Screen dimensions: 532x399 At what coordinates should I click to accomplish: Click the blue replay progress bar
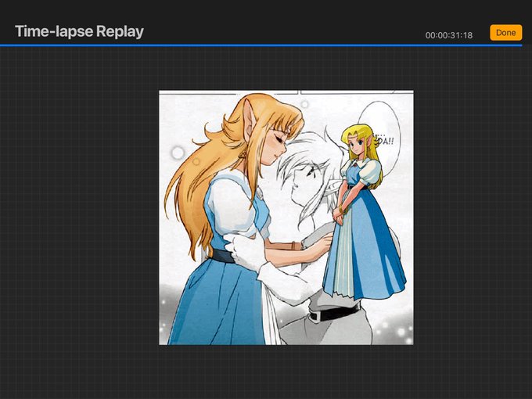coord(261,45)
